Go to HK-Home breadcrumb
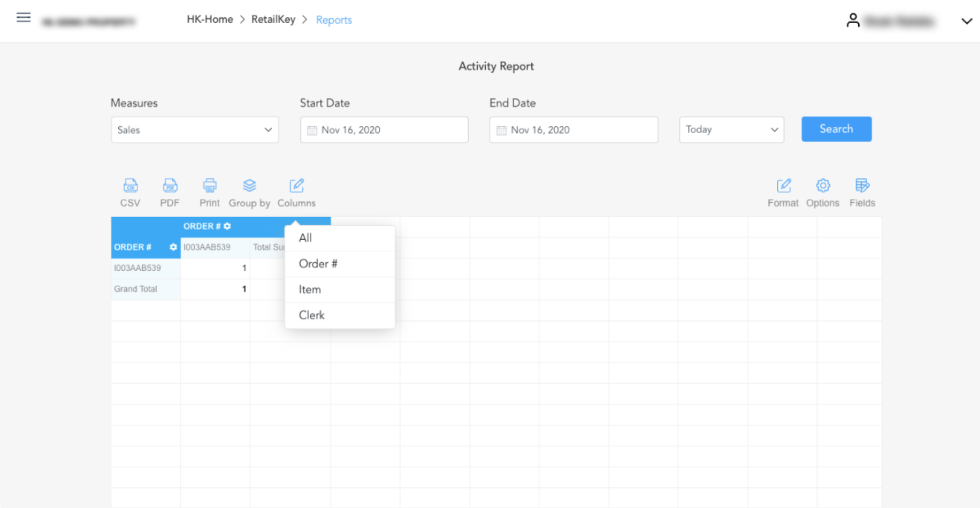The image size is (980, 508). point(210,20)
